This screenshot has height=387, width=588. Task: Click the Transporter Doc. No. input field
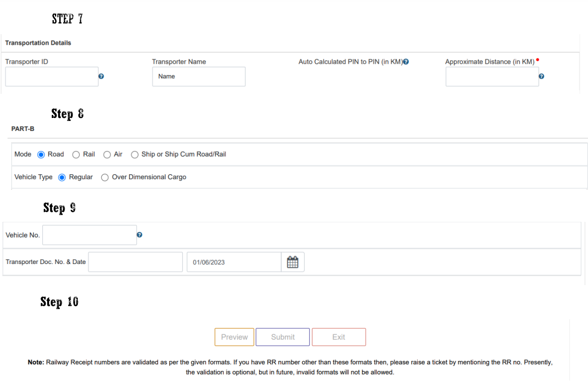136,262
